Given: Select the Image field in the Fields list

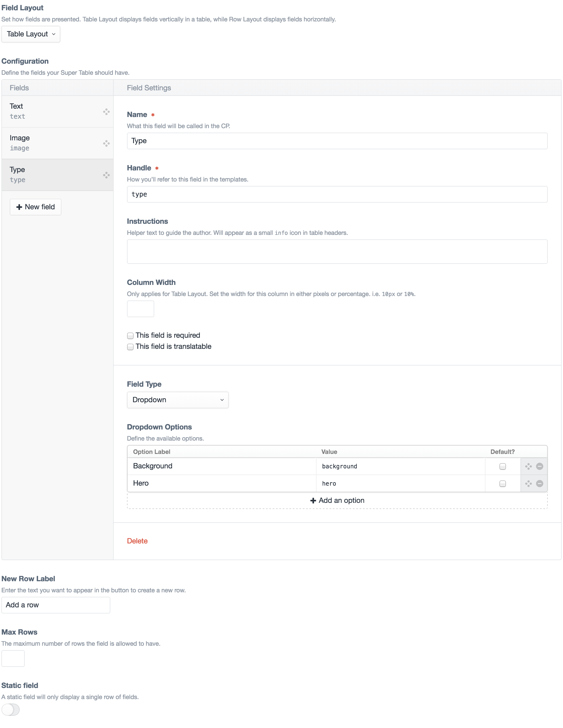Looking at the screenshot, I should (50, 143).
